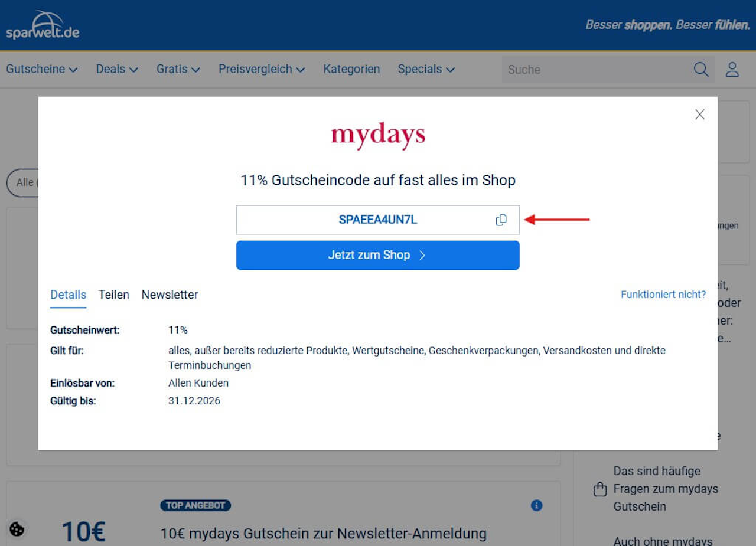Expand the Preisvergleich menu
The height and width of the screenshot is (546, 756).
pos(262,69)
